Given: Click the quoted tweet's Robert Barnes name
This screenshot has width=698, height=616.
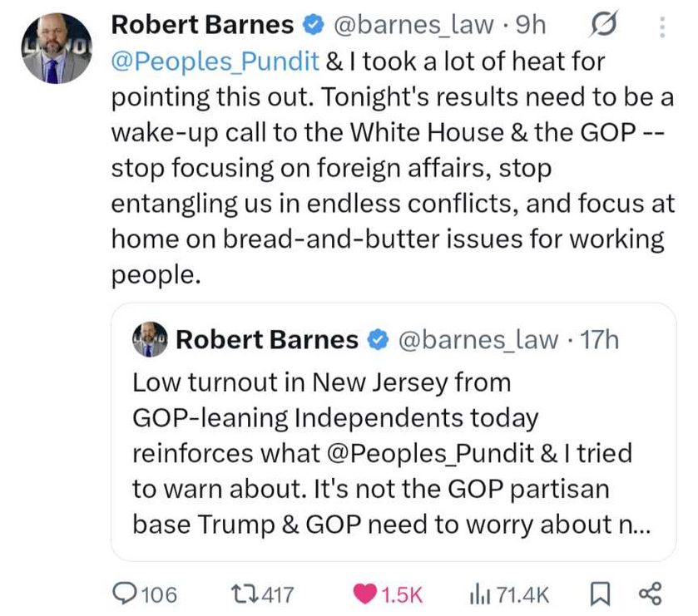Looking at the screenshot, I should [x=267, y=339].
